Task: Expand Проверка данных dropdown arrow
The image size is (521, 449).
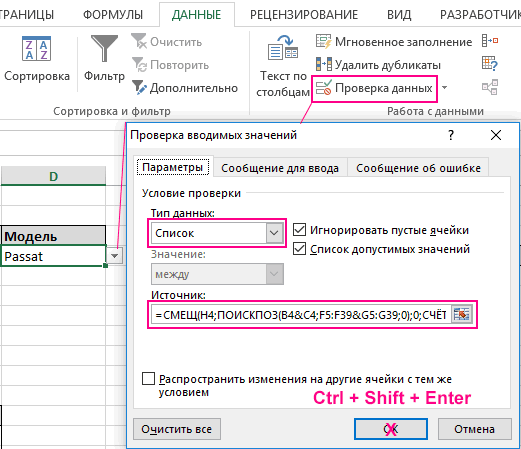Action: 444,88
